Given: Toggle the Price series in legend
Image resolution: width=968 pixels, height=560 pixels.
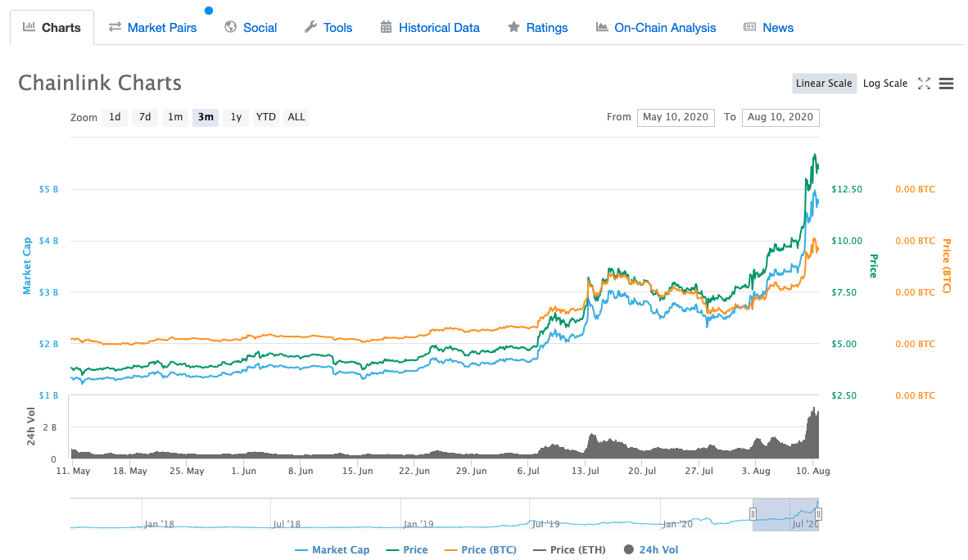Looking at the screenshot, I should coord(407,549).
